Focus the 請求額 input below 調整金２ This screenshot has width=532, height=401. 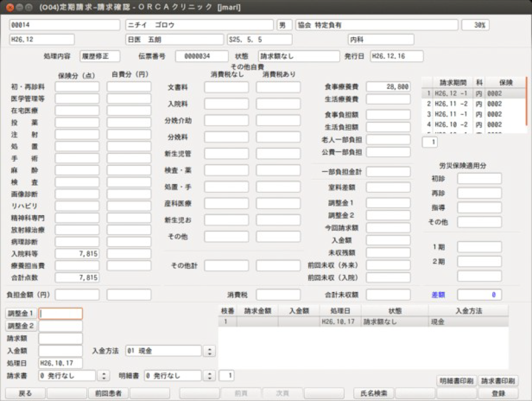pyautogui.click(x=60, y=338)
